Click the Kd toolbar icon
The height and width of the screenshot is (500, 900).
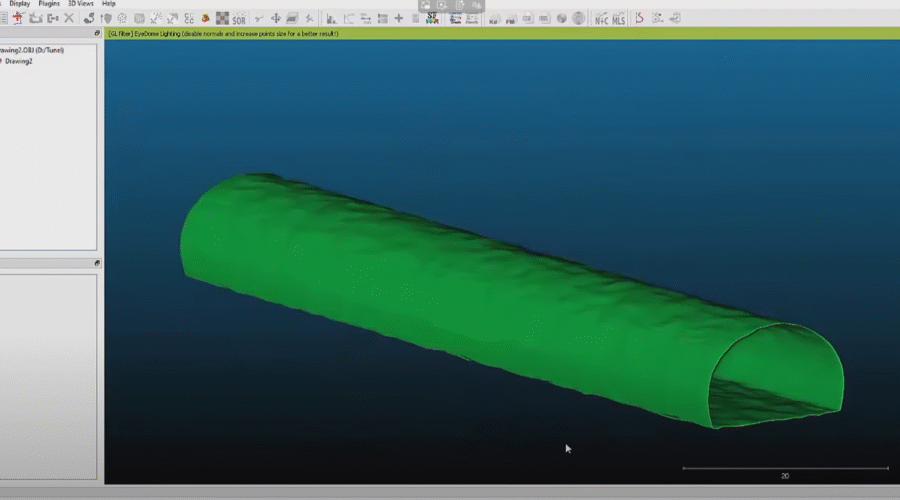coord(493,18)
